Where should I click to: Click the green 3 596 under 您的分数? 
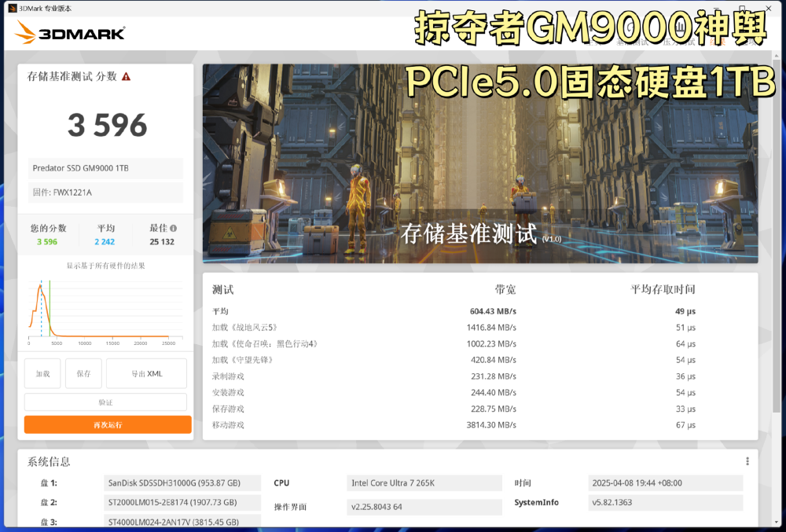point(47,241)
